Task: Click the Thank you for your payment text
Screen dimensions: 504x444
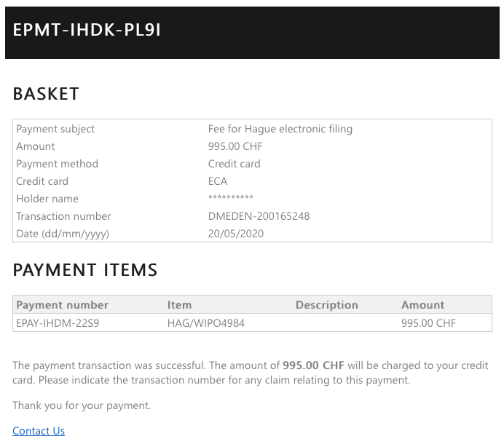Action: click(x=82, y=405)
